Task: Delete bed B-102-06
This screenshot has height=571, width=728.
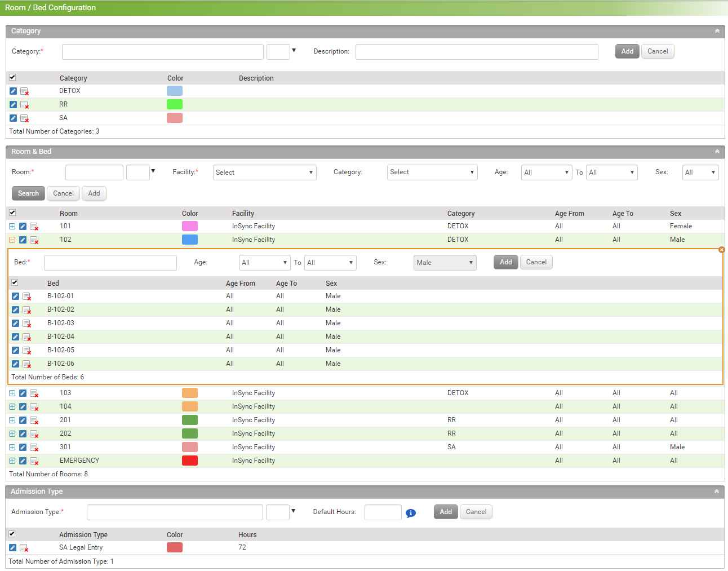Action: click(26, 364)
